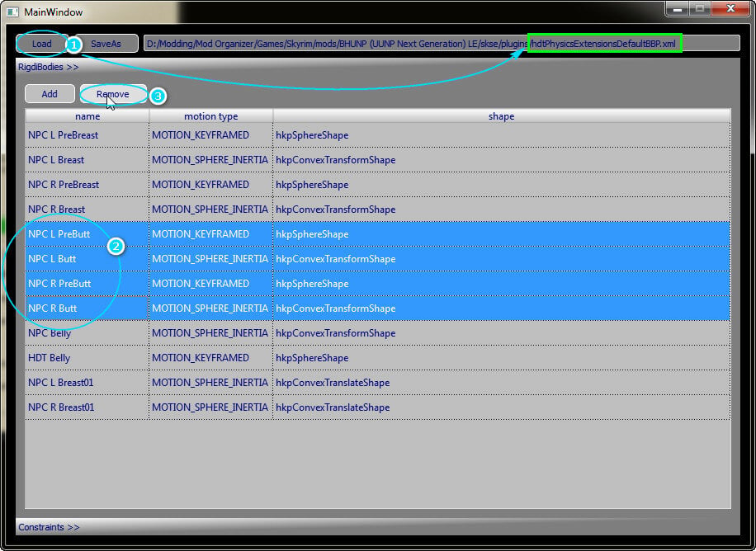
Task: Click hkpConvexTransformShape in NPC R Breast row
Action: (336, 210)
